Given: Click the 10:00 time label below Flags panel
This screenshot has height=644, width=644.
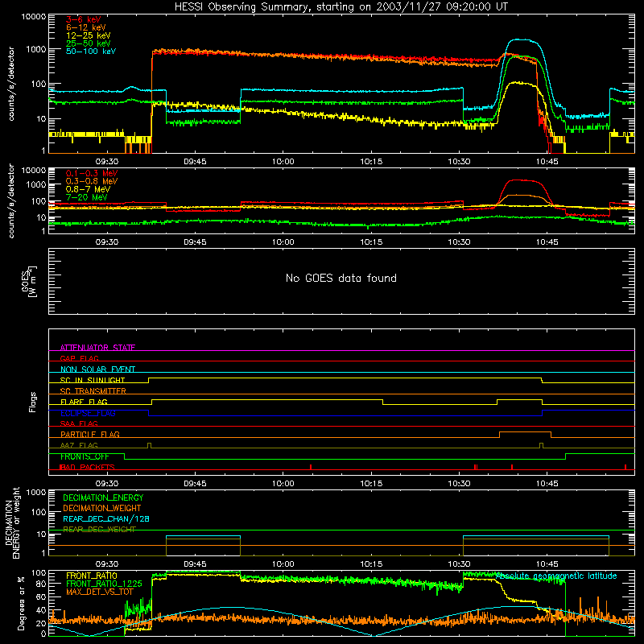Looking at the screenshot, I should coord(283,484).
